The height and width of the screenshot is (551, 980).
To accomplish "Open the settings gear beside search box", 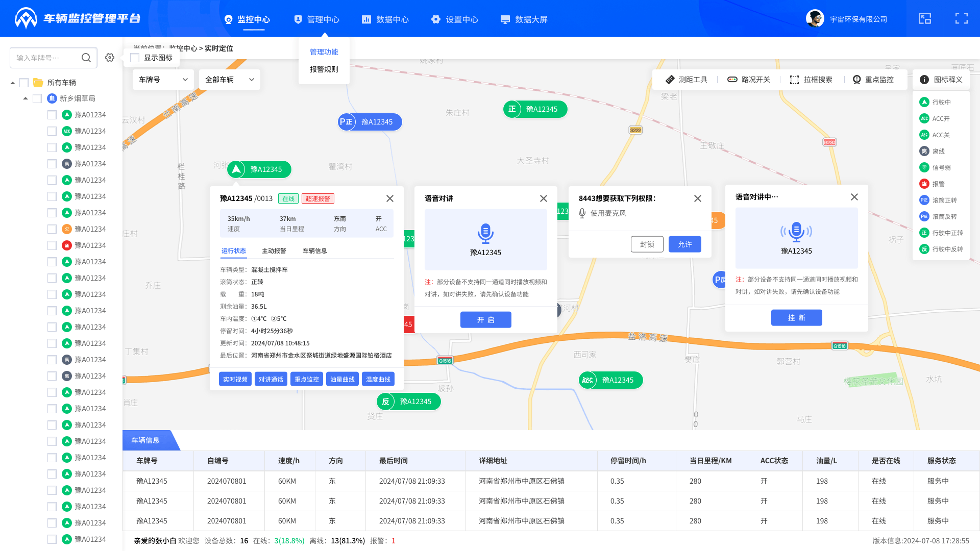I will [110, 58].
